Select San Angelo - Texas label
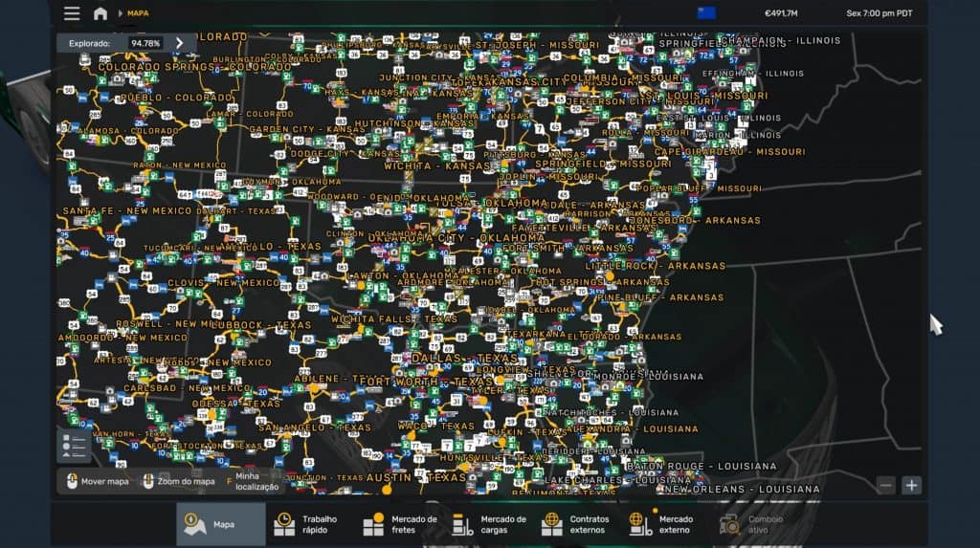Screen dimensions: 980x548 pyautogui.click(x=315, y=427)
